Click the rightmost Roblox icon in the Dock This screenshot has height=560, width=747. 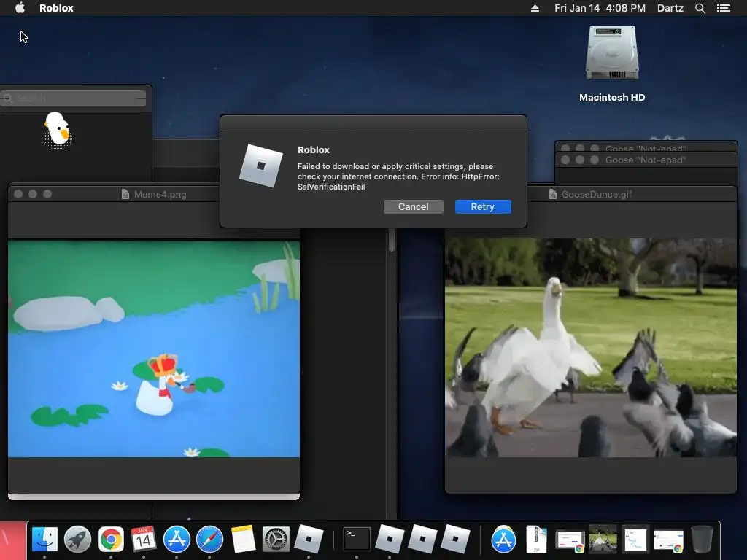(455, 540)
